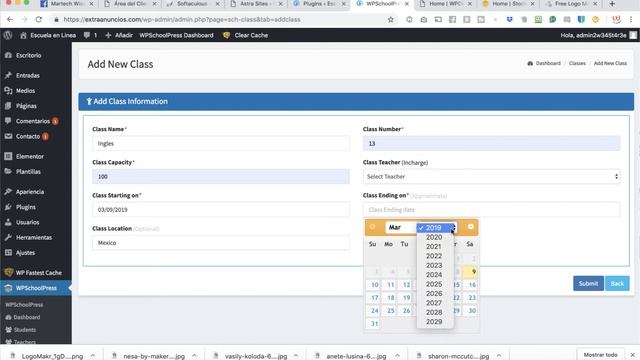
Task: Click the Class Starting on date field
Action: 221,209
